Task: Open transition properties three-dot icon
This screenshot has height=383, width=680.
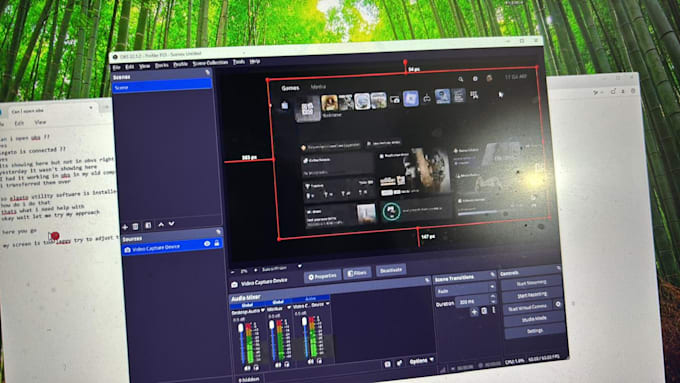Action: click(494, 310)
